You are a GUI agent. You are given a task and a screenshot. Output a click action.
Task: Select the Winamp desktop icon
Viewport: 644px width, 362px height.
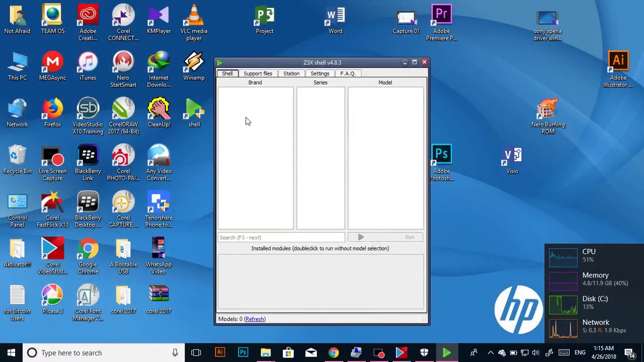pyautogui.click(x=194, y=67)
